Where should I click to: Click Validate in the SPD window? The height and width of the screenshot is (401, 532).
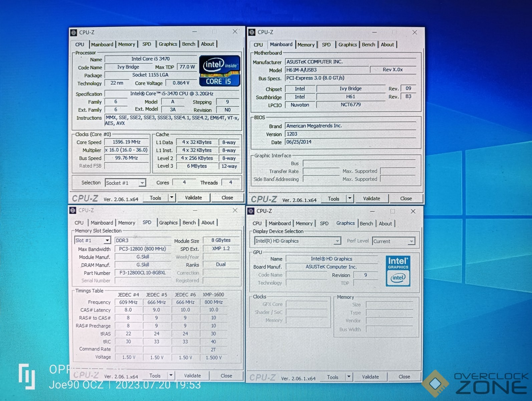click(x=193, y=376)
